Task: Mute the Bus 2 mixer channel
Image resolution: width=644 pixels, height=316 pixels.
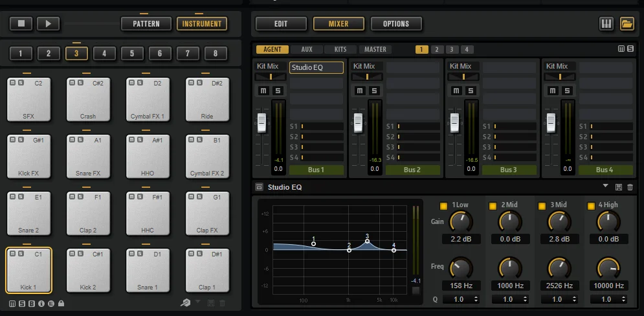Action: click(360, 91)
